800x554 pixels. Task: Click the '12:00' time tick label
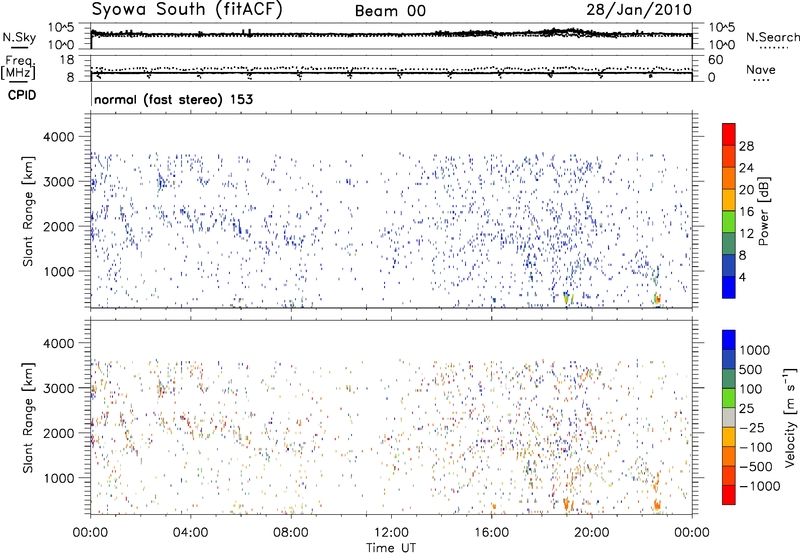(x=391, y=533)
